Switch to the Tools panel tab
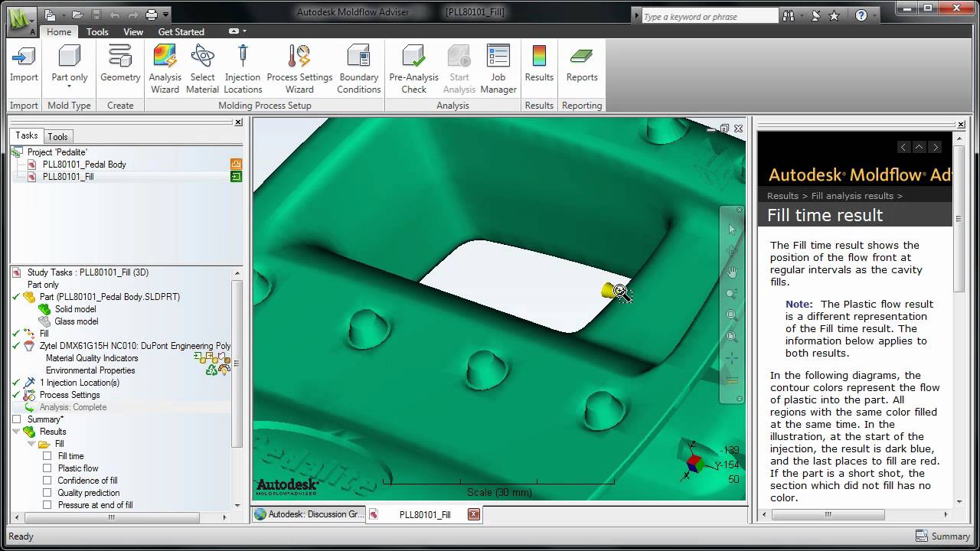 (x=57, y=137)
